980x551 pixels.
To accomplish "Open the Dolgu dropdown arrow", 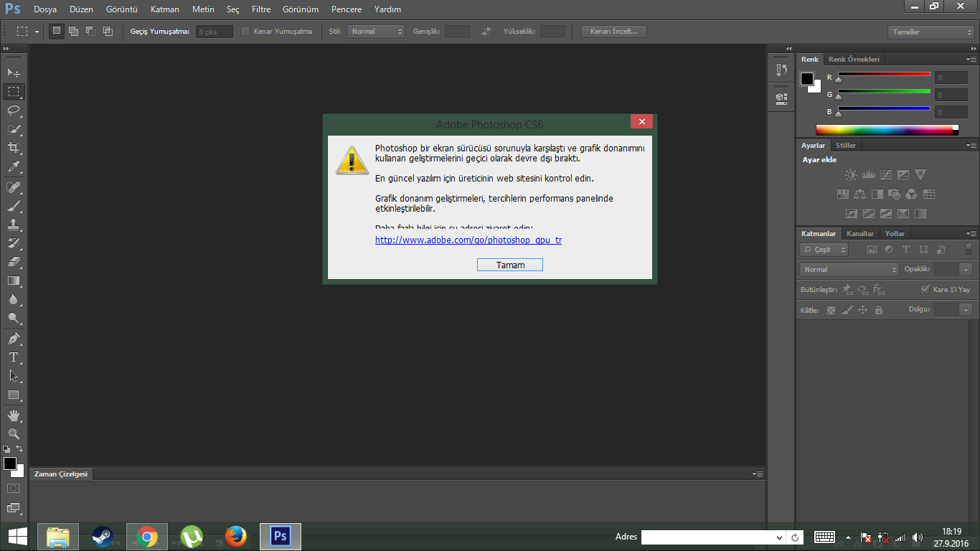I will tap(966, 309).
